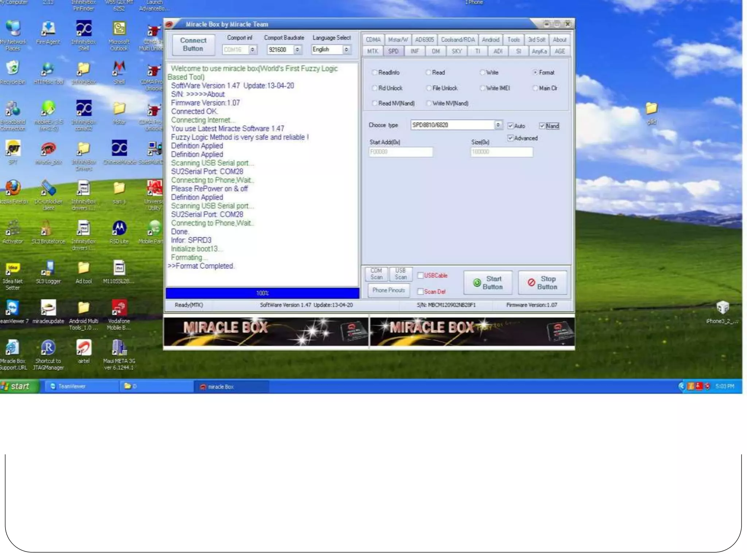Open the airtel desktop icon
The width and height of the screenshot is (747, 560).
[84, 348]
